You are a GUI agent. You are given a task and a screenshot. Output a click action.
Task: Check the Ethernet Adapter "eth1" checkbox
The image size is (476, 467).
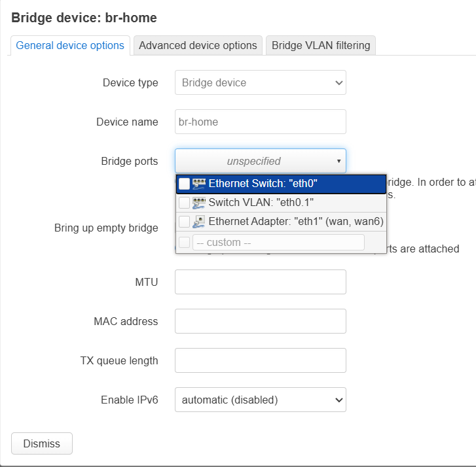[x=184, y=222]
